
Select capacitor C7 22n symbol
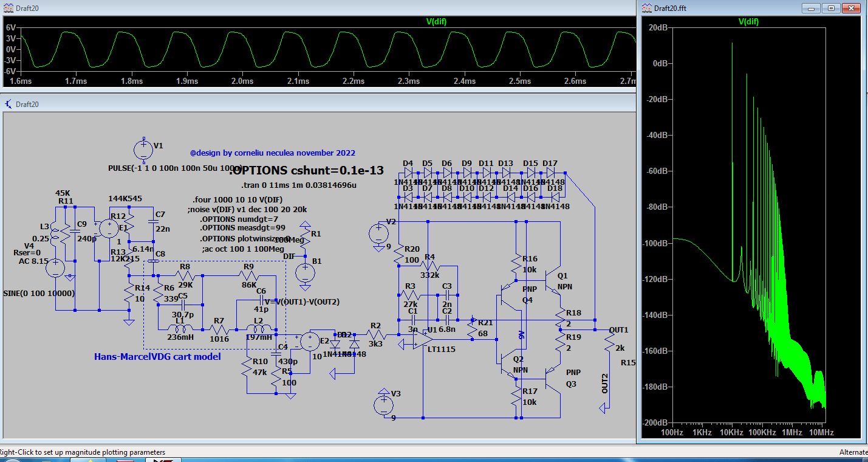tap(152, 222)
